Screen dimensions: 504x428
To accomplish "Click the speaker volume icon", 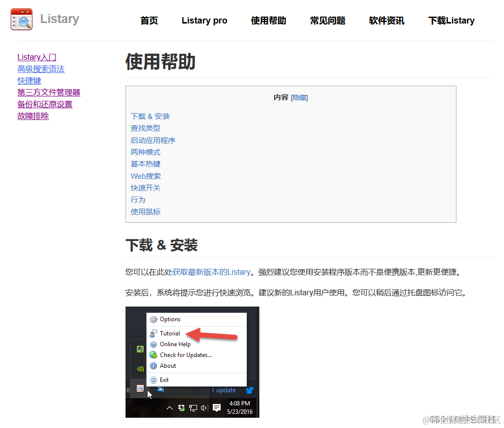I will coord(204,407).
